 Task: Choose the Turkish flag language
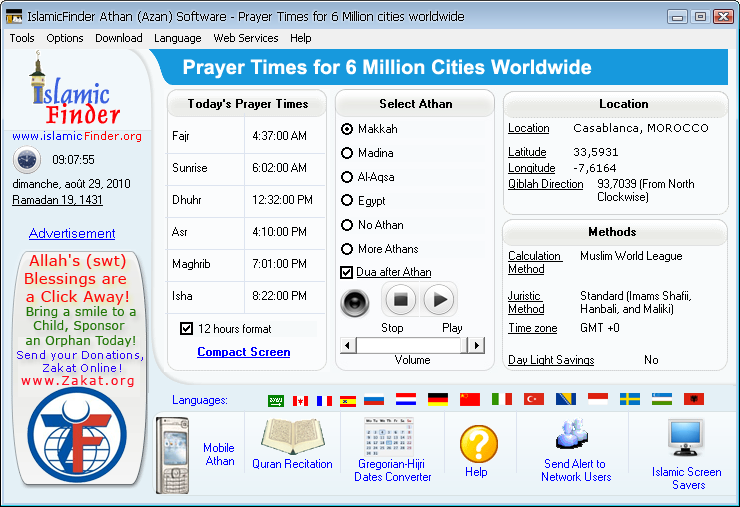click(x=534, y=399)
